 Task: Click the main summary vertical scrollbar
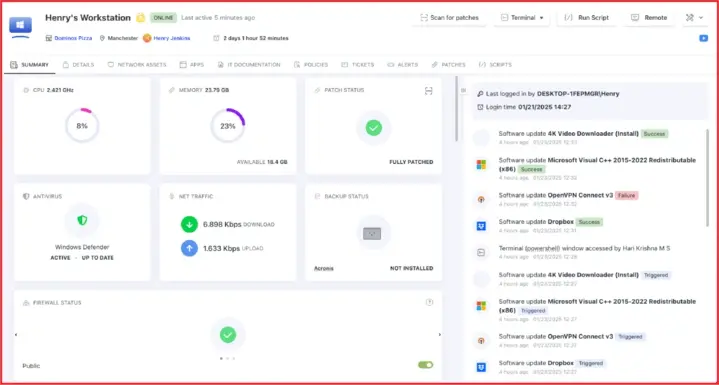456,109
